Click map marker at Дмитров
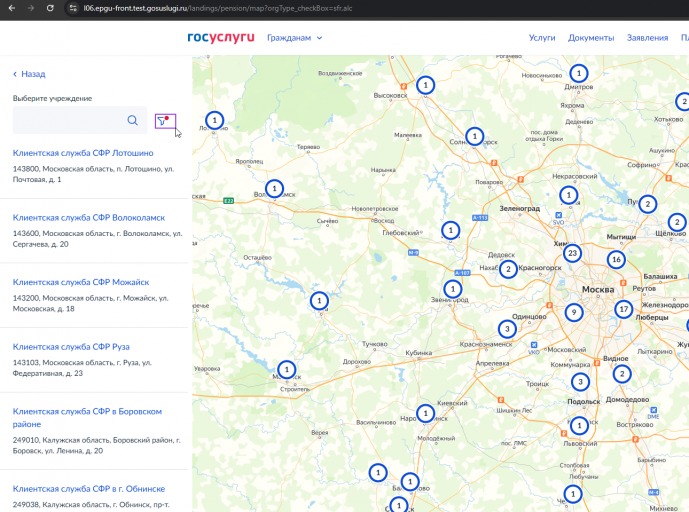The height and width of the screenshot is (512, 689). click(x=579, y=73)
